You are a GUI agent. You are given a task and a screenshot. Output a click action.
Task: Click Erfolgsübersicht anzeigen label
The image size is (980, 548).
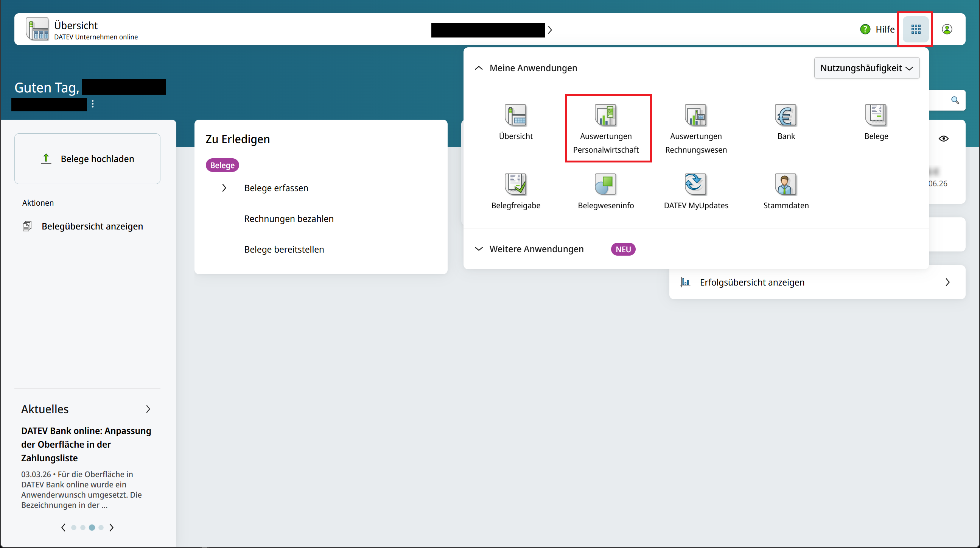752,282
